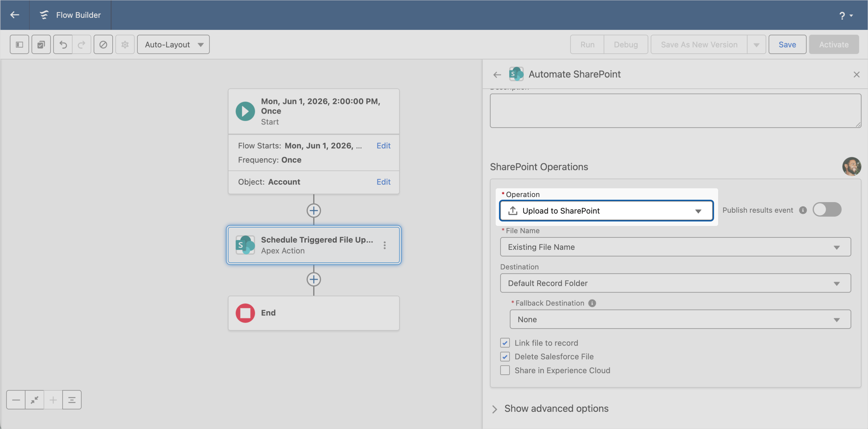Open flow settings gear icon
Image resolution: width=868 pixels, height=429 pixels.
(x=125, y=44)
